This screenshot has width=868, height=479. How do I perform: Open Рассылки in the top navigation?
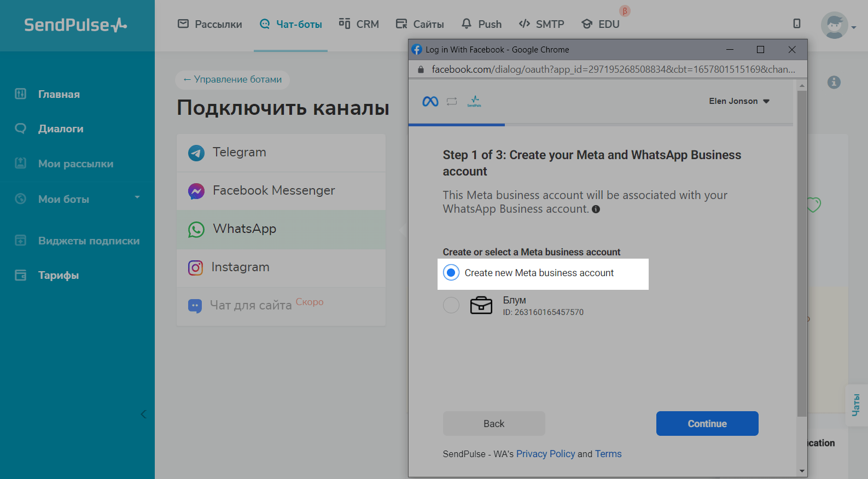(x=210, y=24)
